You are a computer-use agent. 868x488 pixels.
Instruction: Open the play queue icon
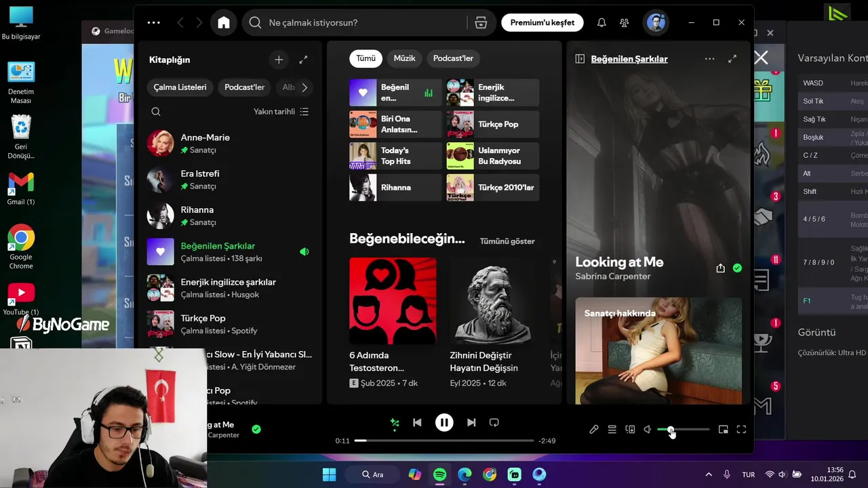click(x=612, y=429)
